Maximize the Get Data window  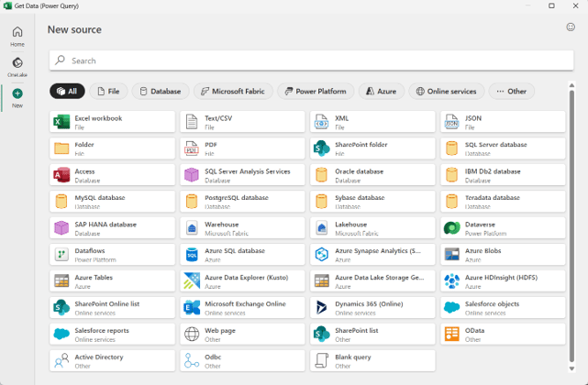pyautogui.click(x=551, y=5)
